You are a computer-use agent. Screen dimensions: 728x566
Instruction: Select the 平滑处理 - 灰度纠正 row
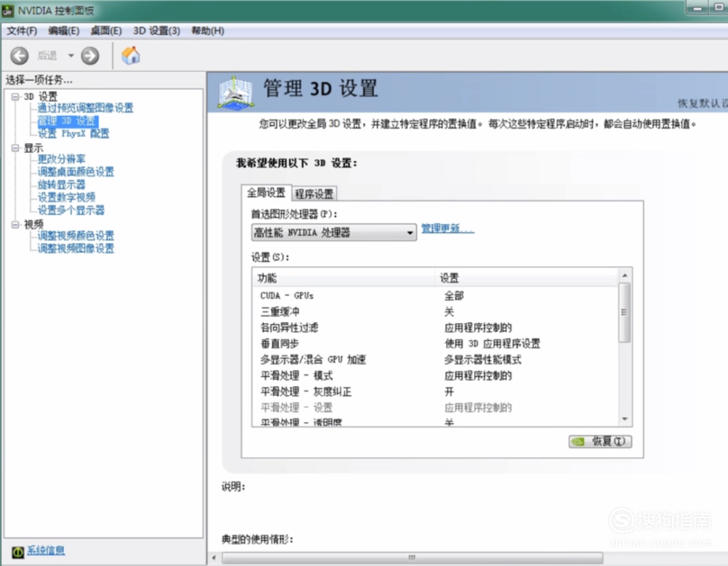point(435,392)
